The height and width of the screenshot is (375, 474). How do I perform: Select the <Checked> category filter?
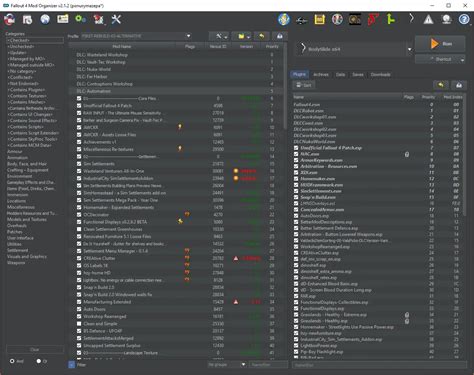(35, 40)
